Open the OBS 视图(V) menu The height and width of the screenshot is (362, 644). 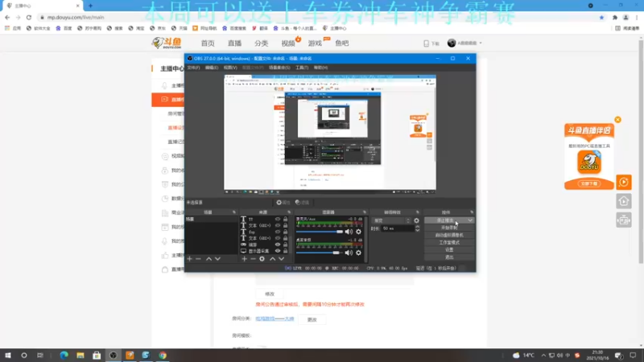click(230, 68)
